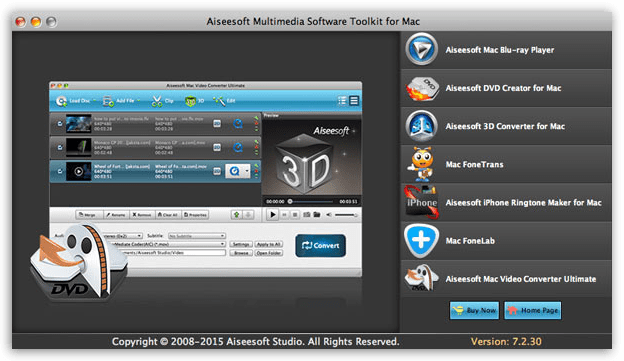This screenshot has height=361, width=624.
Task: Click the Mac FoneLab blue plus shield icon
Action: [x=421, y=240]
